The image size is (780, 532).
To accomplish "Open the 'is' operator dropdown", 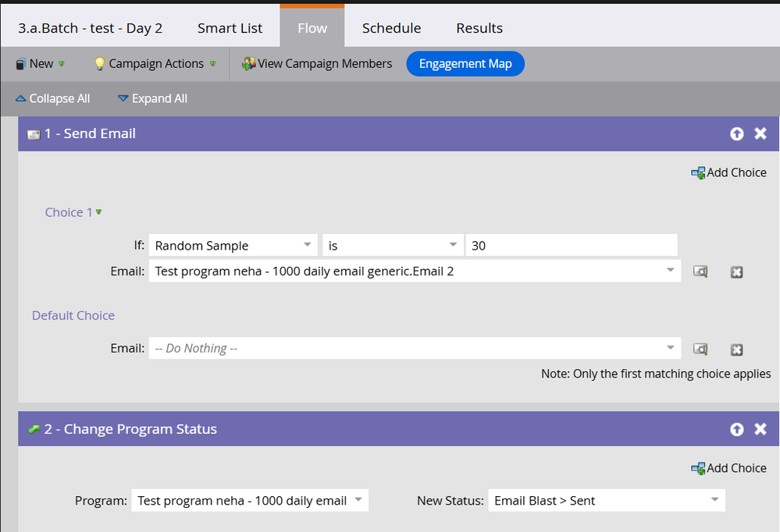I will (391, 246).
